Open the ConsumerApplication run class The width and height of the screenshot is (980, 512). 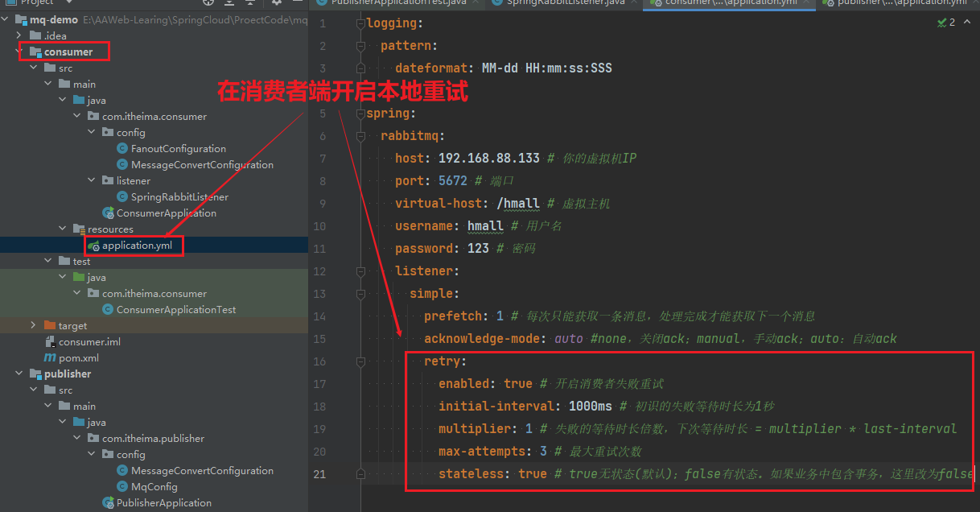pyautogui.click(x=166, y=213)
